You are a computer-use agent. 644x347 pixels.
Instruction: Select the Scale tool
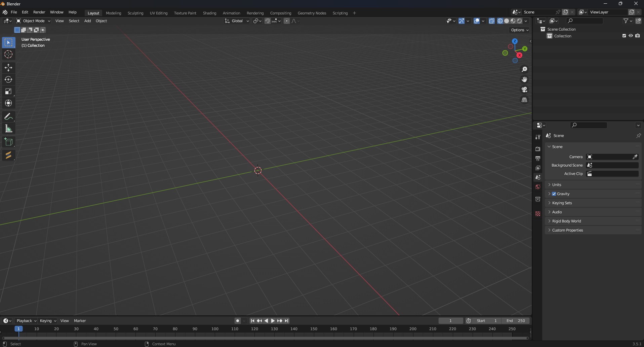[8, 91]
